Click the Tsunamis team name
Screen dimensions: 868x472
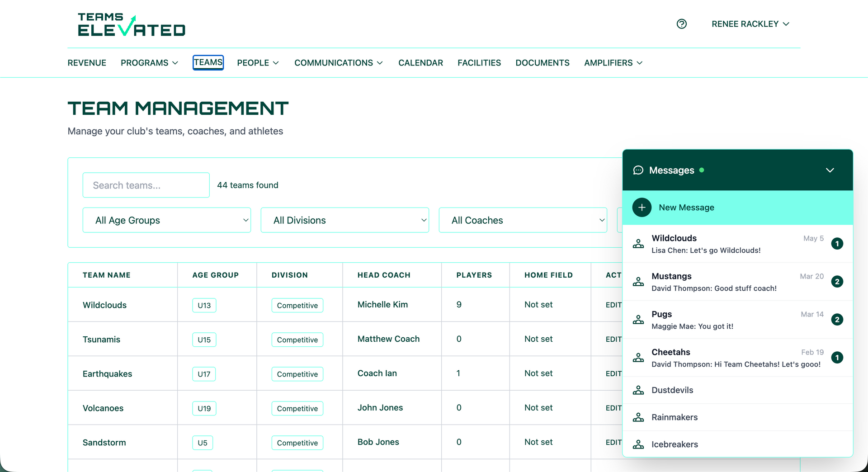(101, 340)
